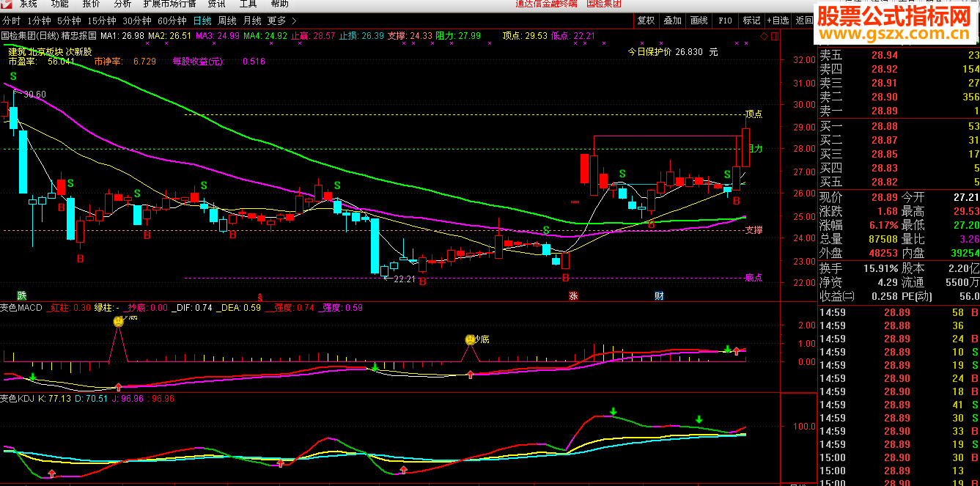Click the 换手 15.91% value
Screen dimensions: 980x486
tap(880, 268)
